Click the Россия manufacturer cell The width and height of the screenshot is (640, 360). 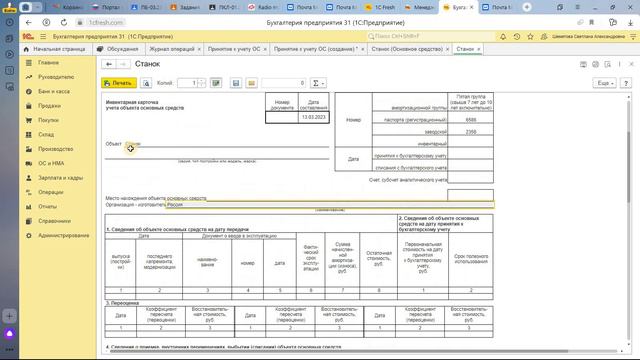(x=330, y=204)
